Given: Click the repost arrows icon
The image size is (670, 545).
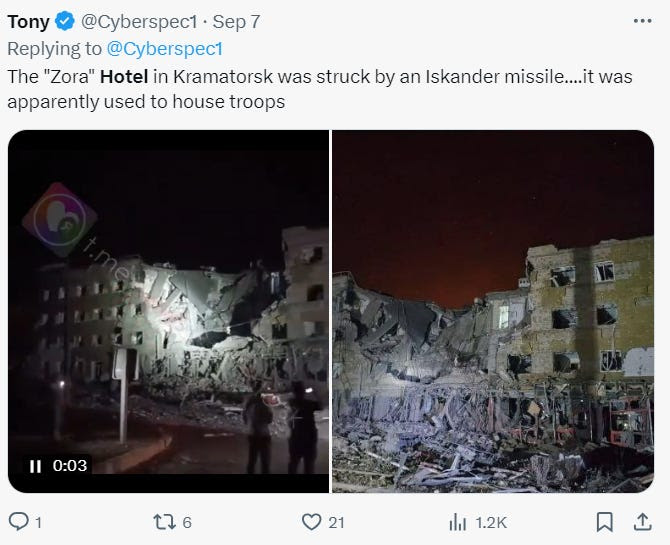Looking at the screenshot, I should point(165,522).
